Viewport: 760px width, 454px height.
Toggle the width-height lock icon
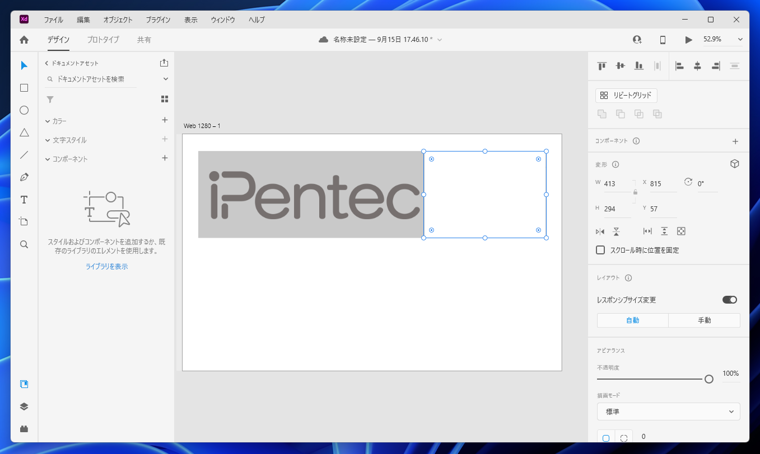pyautogui.click(x=635, y=192)
